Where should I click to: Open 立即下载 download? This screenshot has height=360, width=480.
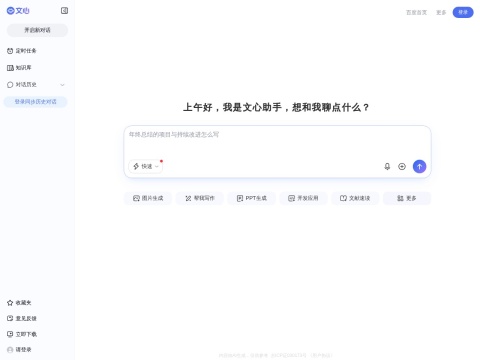click(22, 334)
